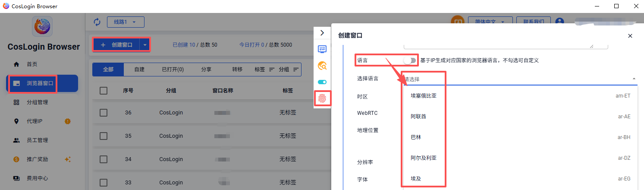Open the 线路1 line dropdown
Screen dimensions: 644x190
[125, 22]
